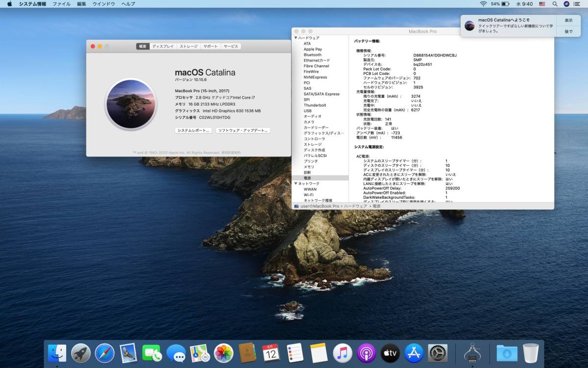Select ストレージ in the sidebar list

313,144
